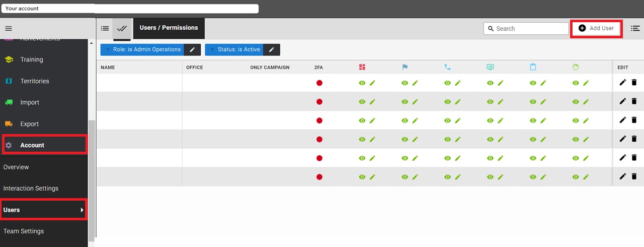This screenshot has height=247, width=644.
Task: Click the clipboard column header icon
Action: [533, 67]
